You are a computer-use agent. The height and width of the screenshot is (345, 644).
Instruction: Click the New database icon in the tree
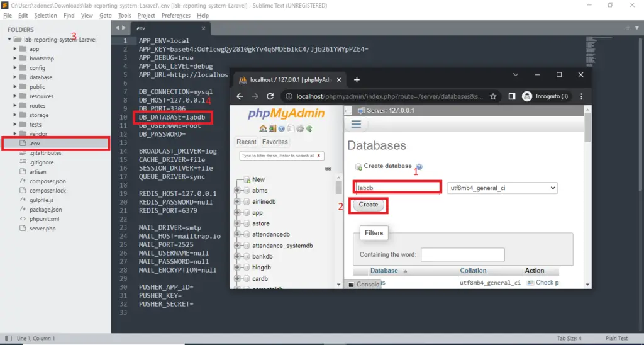(247, 179)
